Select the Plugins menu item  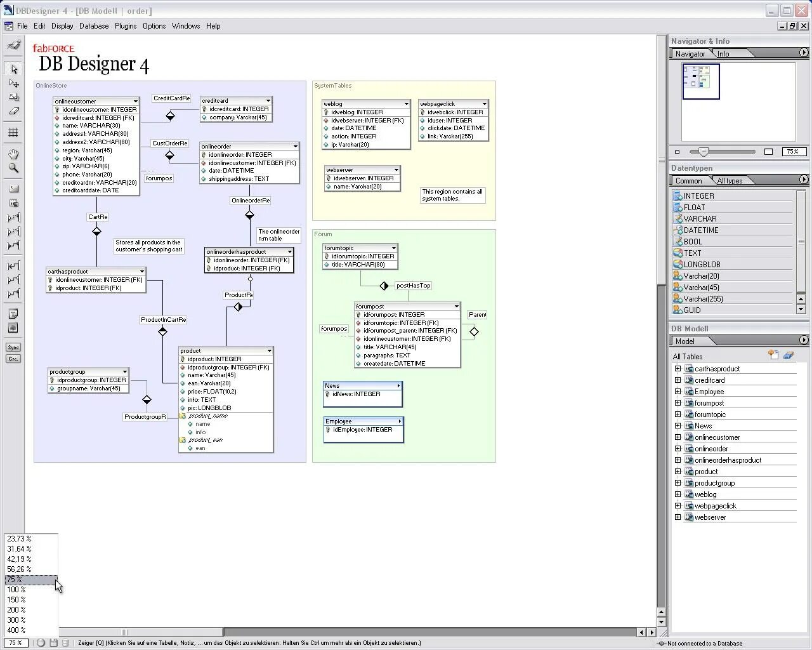point(126,26)
